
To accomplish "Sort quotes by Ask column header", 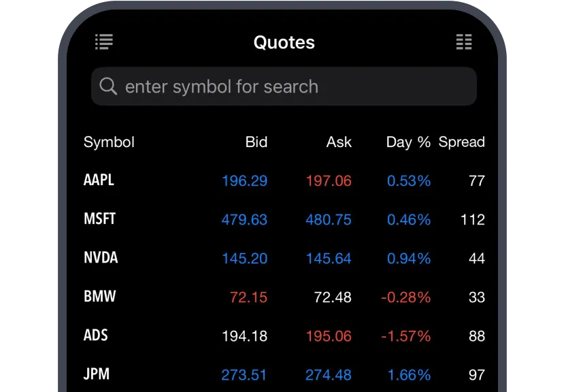I will tap(339, 142).
